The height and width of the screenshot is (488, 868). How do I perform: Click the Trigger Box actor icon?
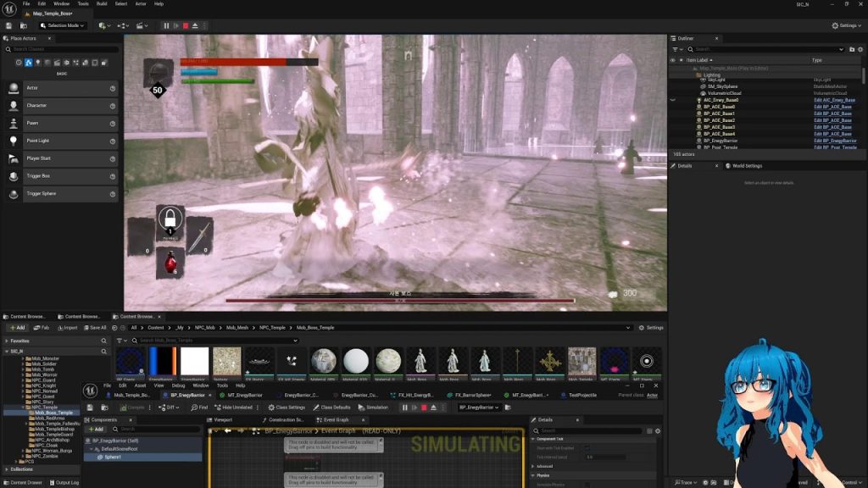point(14,176)
